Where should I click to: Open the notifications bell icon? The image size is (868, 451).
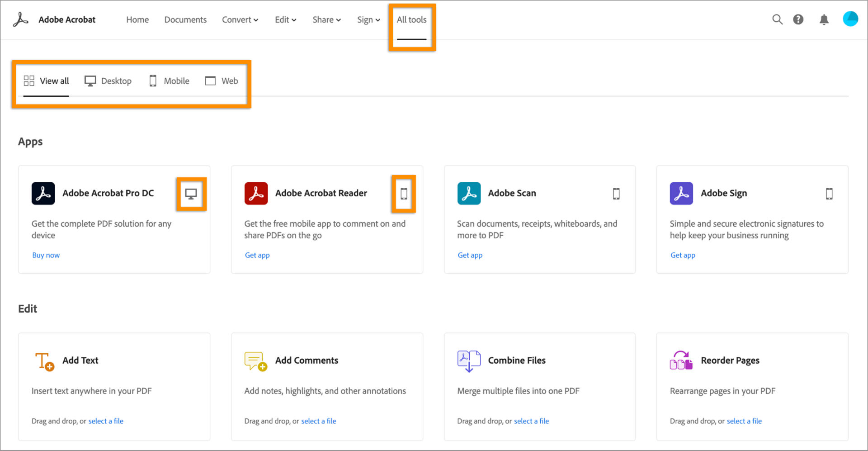824,19
